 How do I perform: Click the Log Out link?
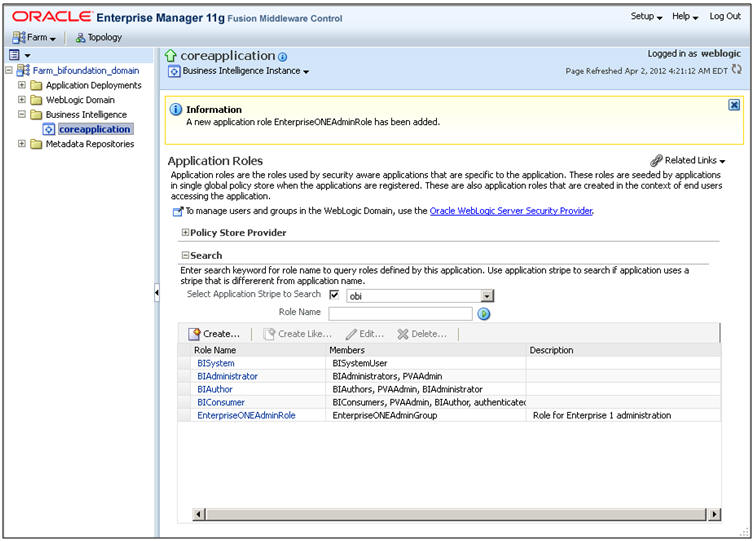(x=725, y=16)
